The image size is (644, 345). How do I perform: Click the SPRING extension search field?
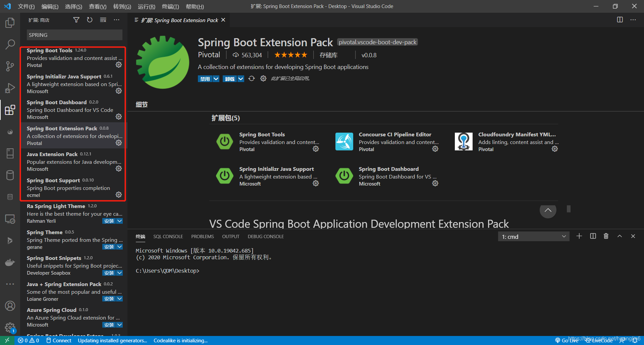click(74, 35)
